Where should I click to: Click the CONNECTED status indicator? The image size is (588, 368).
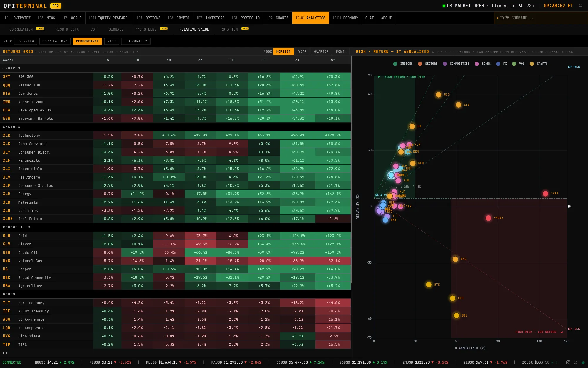[x=12, y=362]
